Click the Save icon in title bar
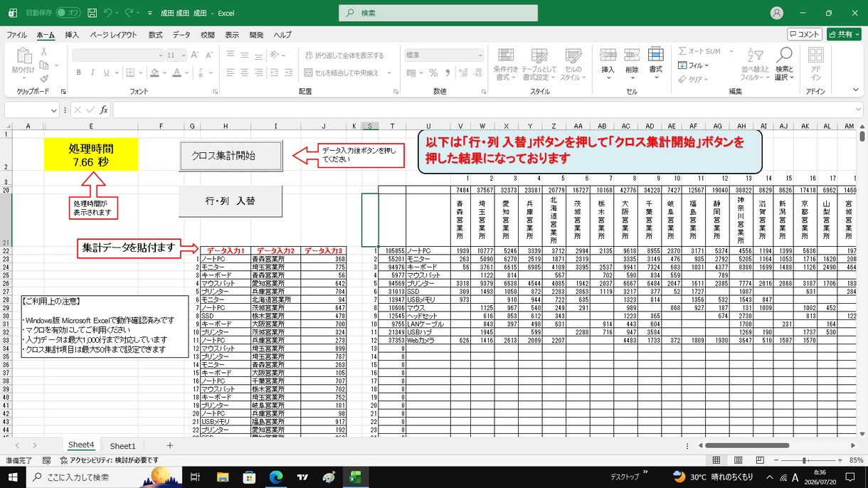This screenshot has width=868, height=488. 92,13
